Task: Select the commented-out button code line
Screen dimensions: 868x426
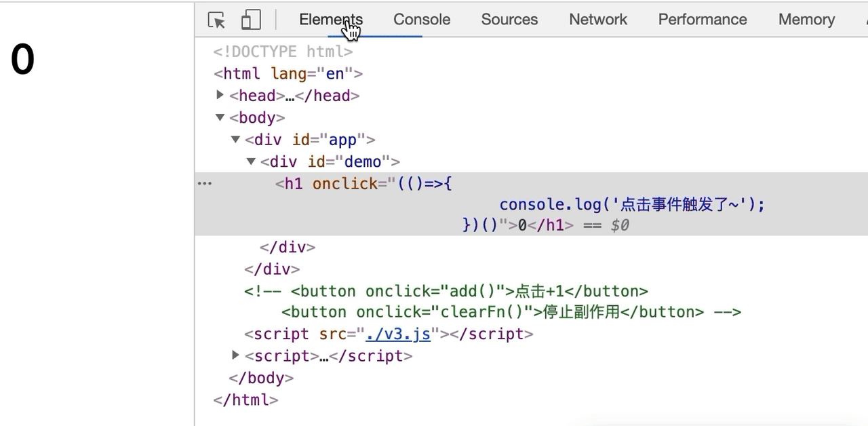Action: (x=446, y=292)
